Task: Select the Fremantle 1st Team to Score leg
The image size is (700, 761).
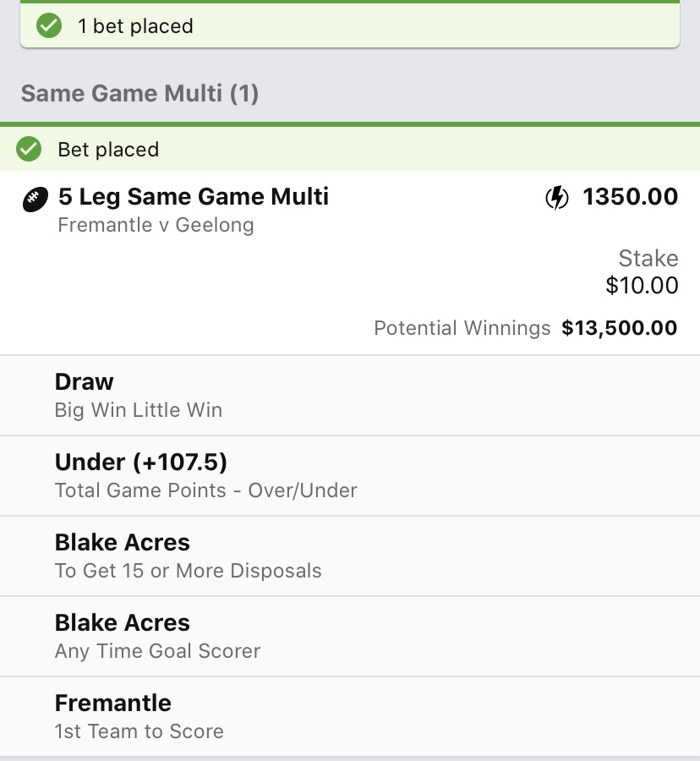Action: coord(350,717)
